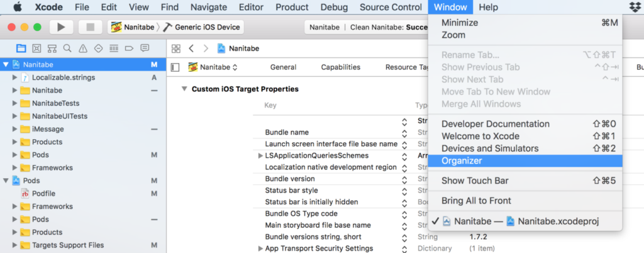This screenshot has height=253, width=644.
Task: Select Nanitabe.xcodeproj window entry
Action: click(525, 222)
